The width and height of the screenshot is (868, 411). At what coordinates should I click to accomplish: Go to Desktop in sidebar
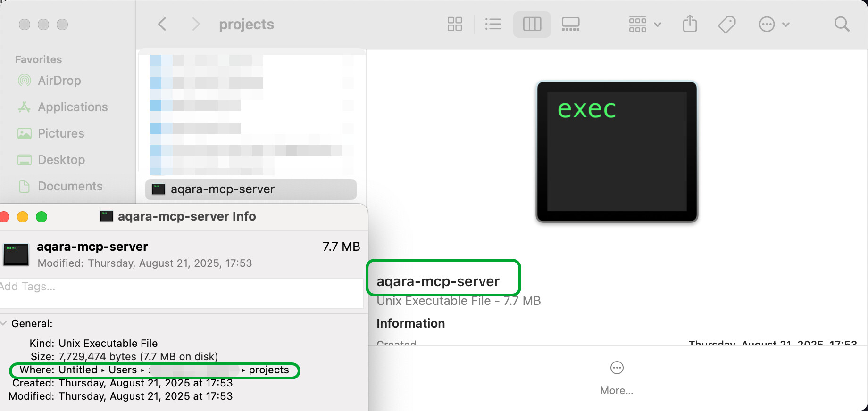tap(61, 160)
